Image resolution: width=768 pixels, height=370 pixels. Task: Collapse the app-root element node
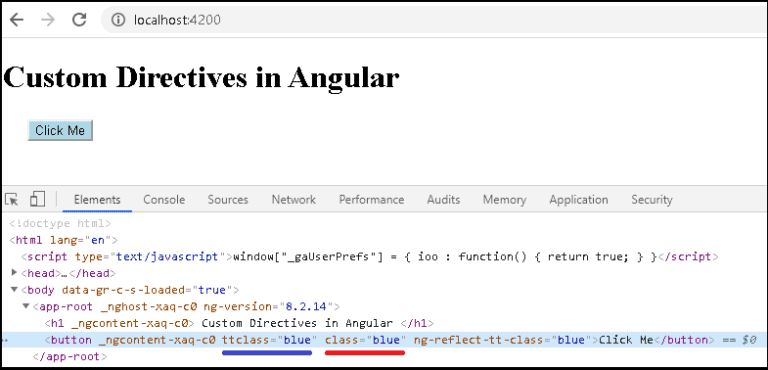(26, 306)
